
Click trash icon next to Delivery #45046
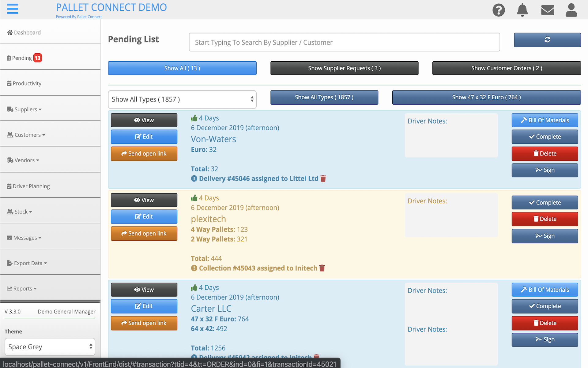pos(323,178)
